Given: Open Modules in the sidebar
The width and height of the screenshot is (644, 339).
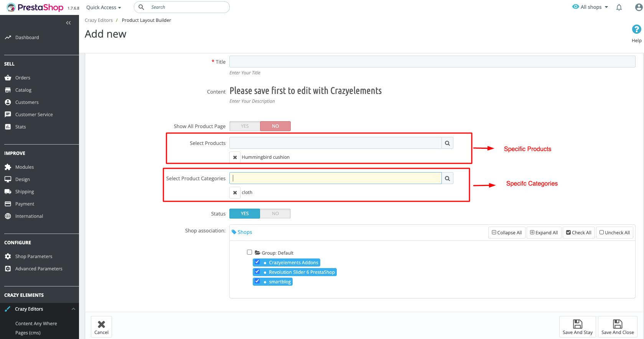Looking at the screenshot, I should (x=25, y=167).
